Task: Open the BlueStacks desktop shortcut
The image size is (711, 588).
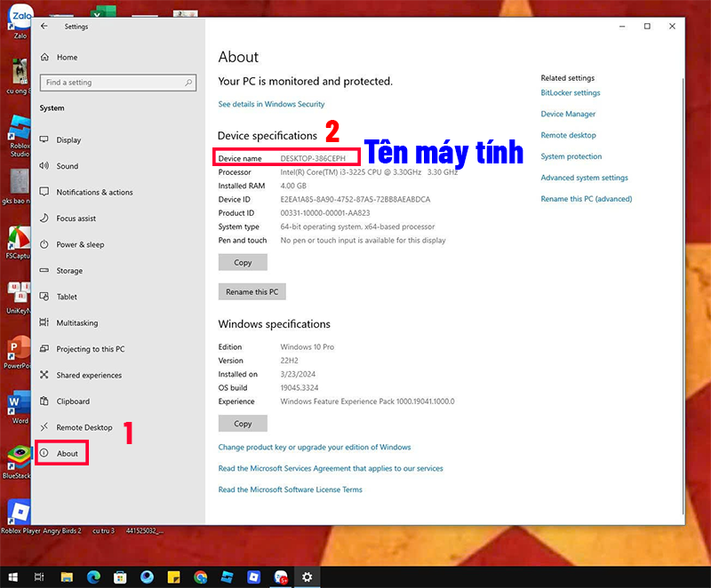Action: pos(17,462)
